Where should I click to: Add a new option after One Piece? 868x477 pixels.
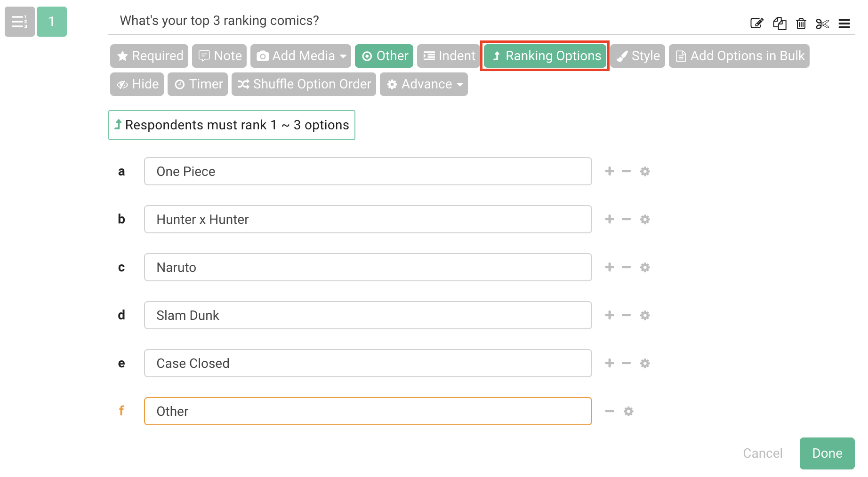[609, 171]
